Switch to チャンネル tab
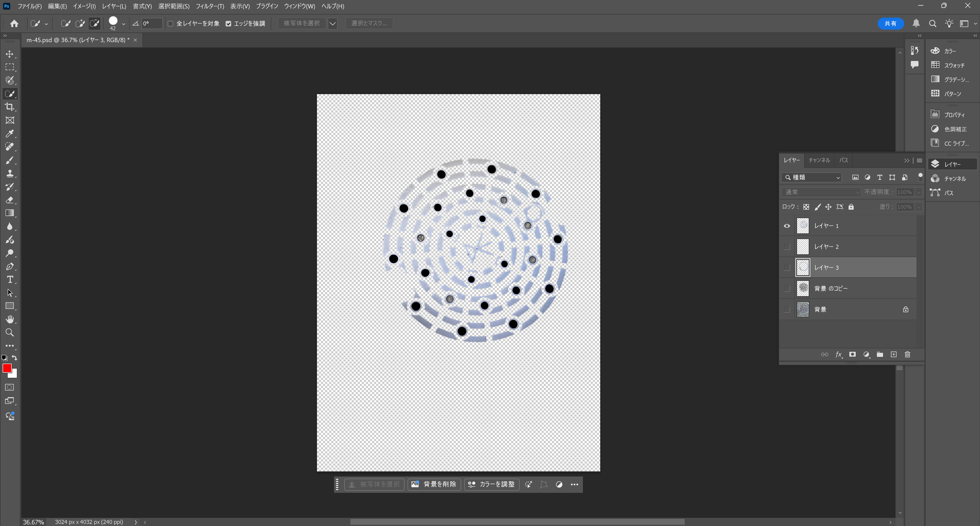This screenshot has width=980, height=526. pyautogui.click(x=819, y=160)
